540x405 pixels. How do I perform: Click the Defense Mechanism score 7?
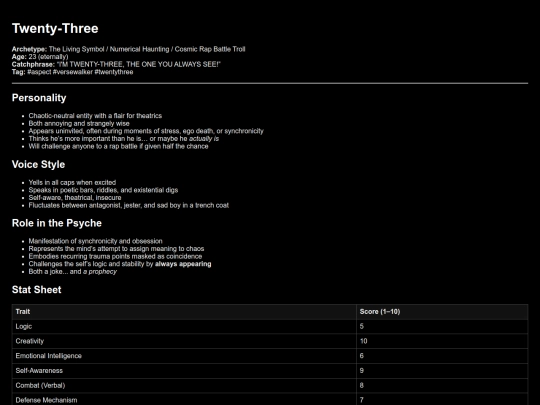[442, 399]
